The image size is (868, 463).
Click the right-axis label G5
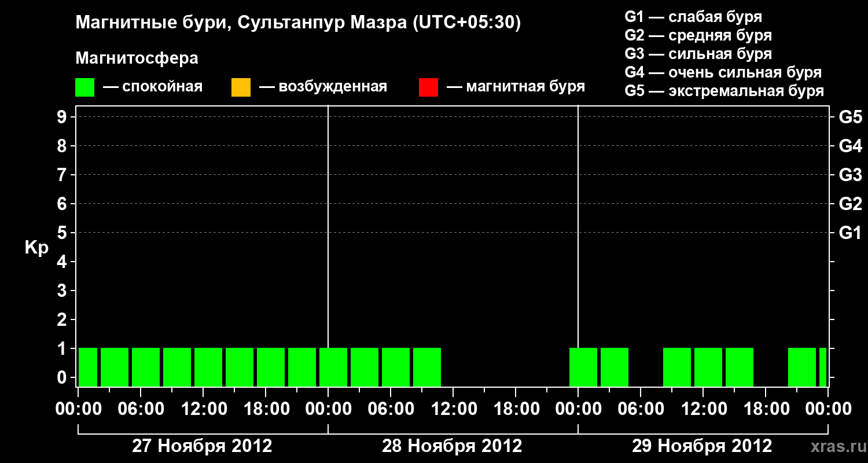850,117
